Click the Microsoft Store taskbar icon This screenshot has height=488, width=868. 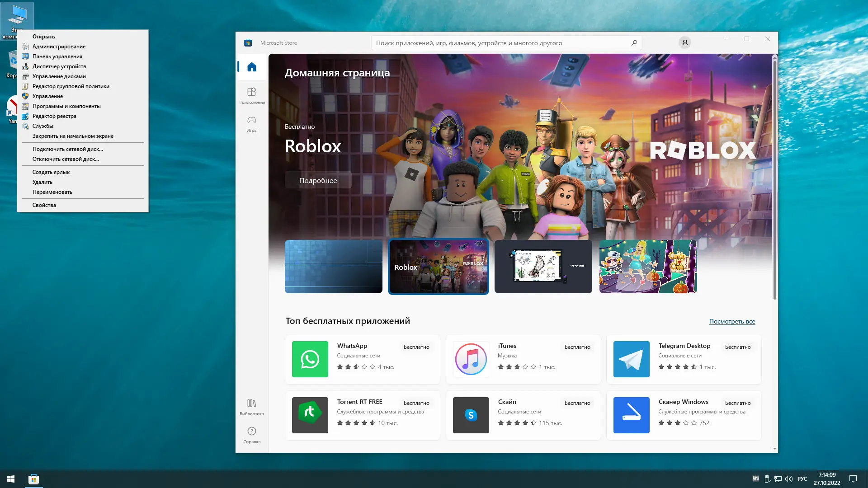(x=33, y=479)
